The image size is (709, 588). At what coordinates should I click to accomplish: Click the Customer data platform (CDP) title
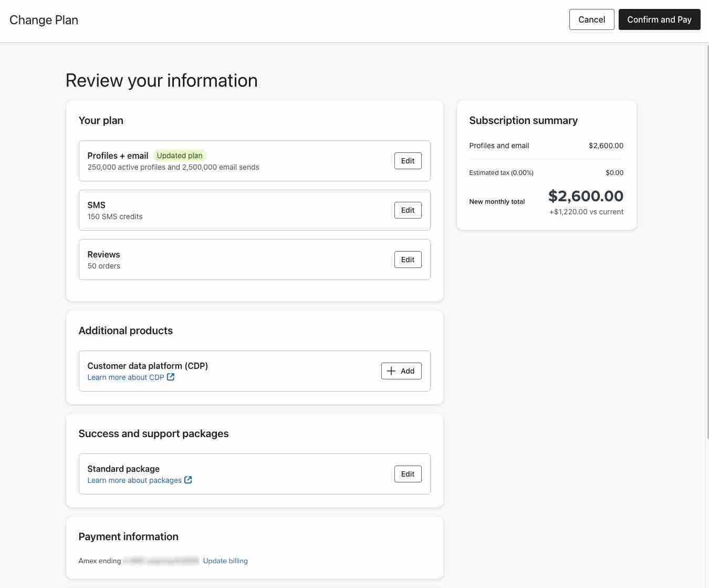pyautogui.click(x=148, y=366)
